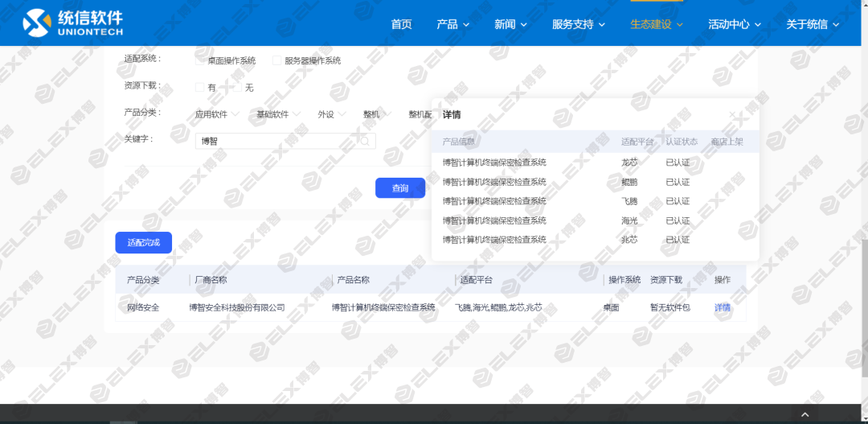The image size is (868, 424).
Task: Open the 产品 navigation menu
Action: click(452, 24)
